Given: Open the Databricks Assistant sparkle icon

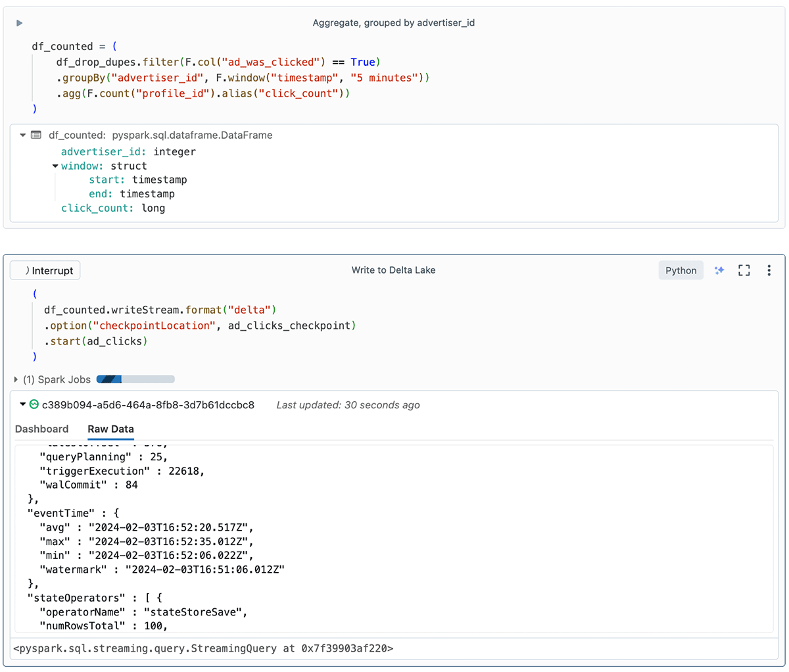Looking at the screenshot, I should point(719,270).
